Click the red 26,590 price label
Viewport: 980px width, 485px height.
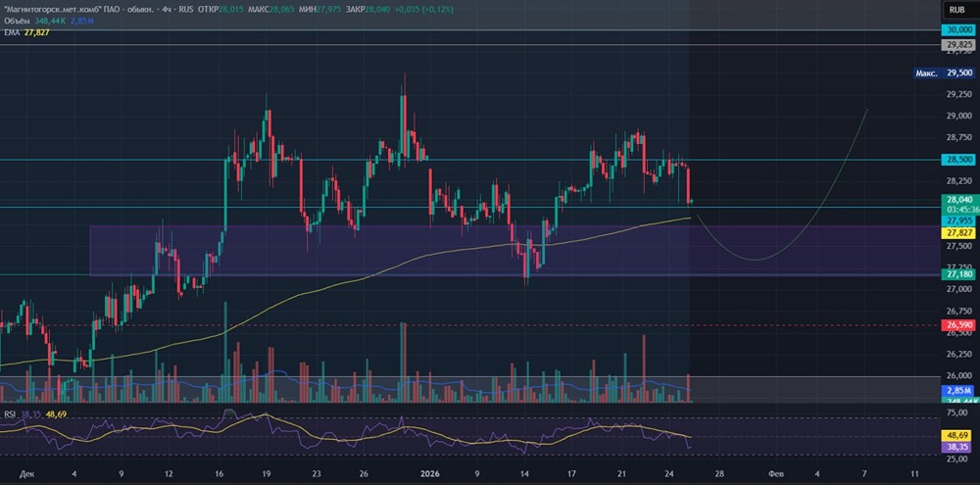click(959, 325)
